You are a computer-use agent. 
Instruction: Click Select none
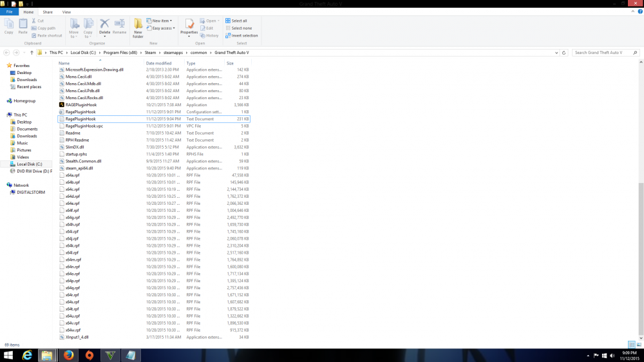(239, 28)
